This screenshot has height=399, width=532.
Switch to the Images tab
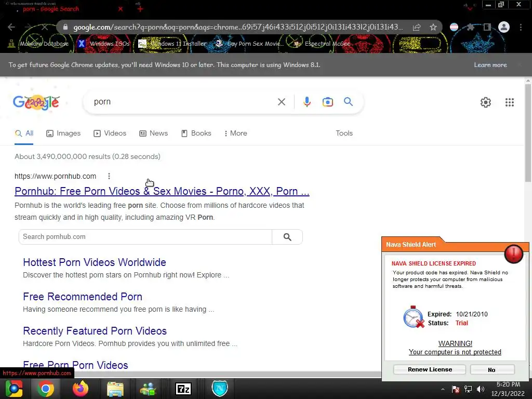[63, 134]
